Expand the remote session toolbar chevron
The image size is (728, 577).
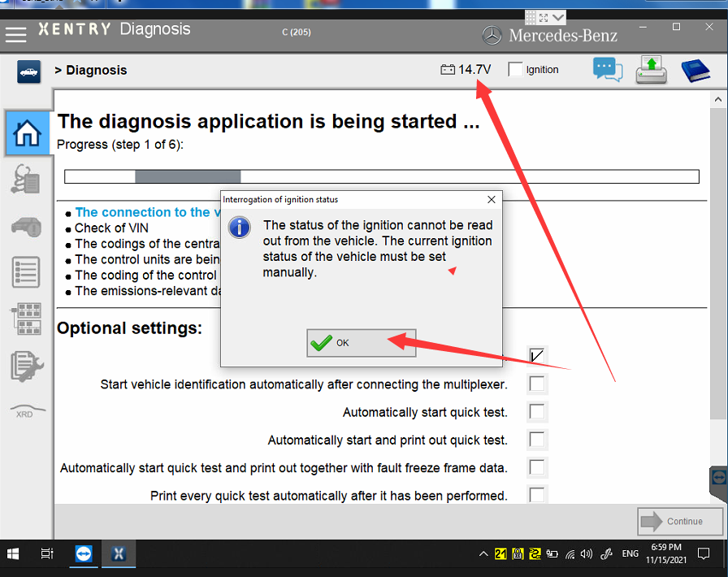[558, 18]
